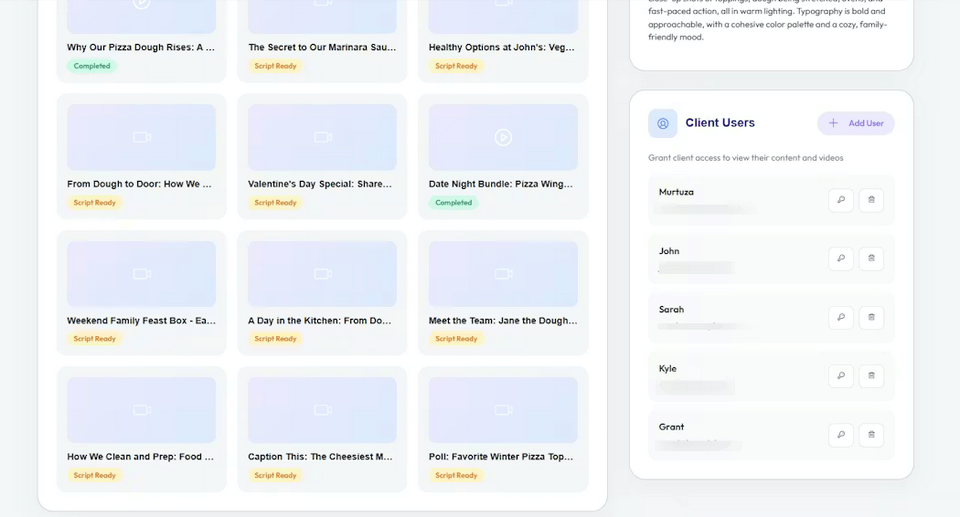Click Script Ready badge under Meet the Team
Image resolution: width=960 pixels, height=517 pixels.
tap(456, 339)
